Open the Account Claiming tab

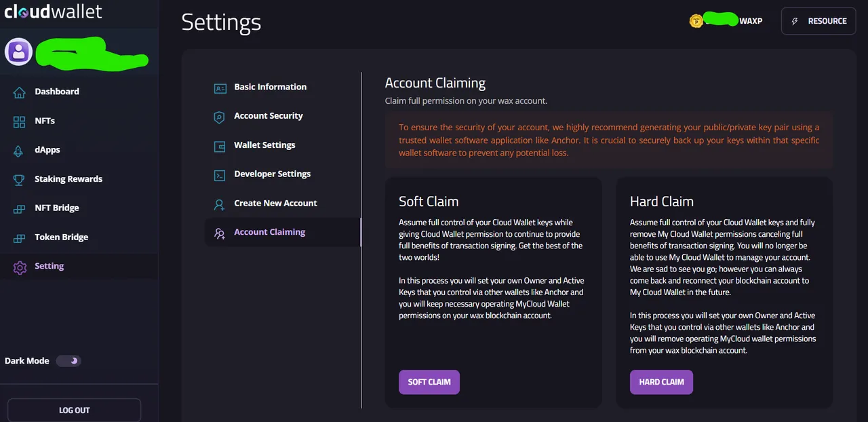tap(269, 232)
